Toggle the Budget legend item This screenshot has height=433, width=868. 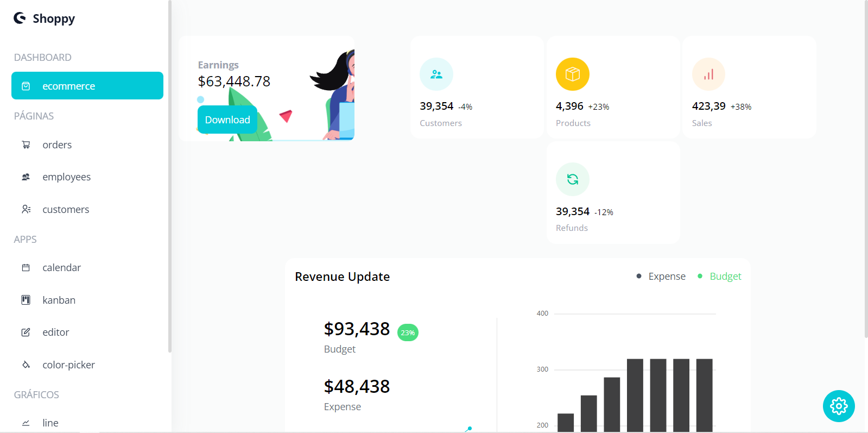[x=719, y=276]
